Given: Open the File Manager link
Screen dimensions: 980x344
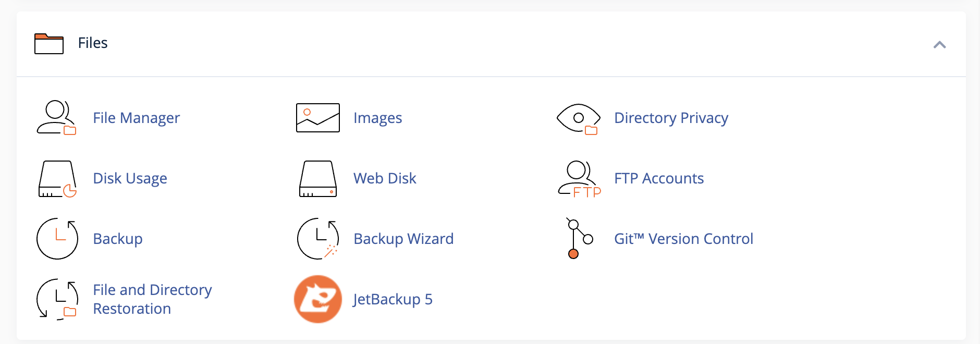Looking at the screenshot, I should click(136, 118).
